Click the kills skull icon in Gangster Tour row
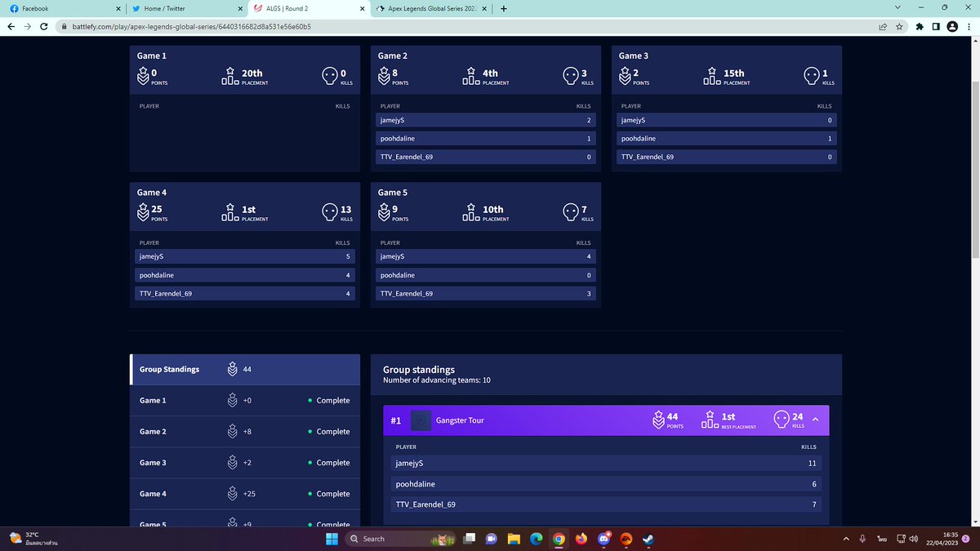980x551 pixels. 781,420
